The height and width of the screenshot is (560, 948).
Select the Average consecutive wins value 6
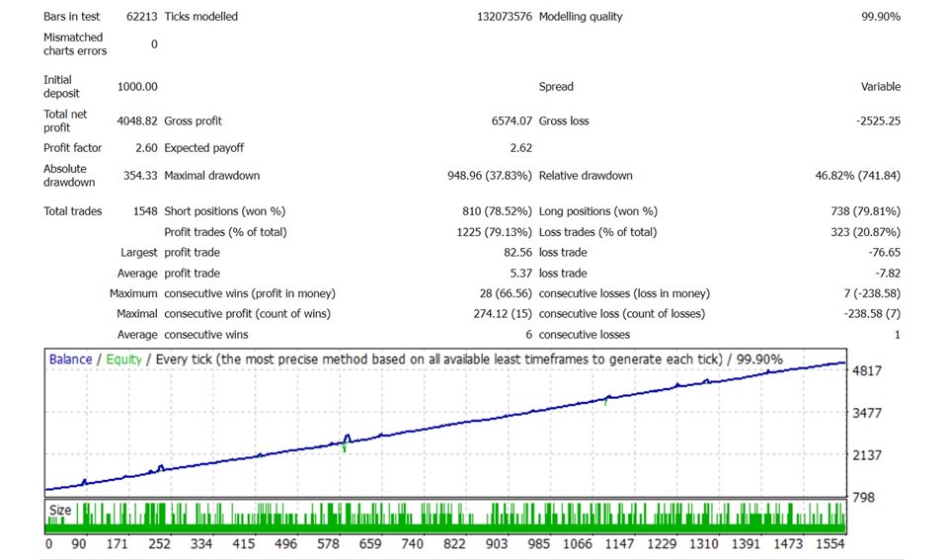pos(528,335)
